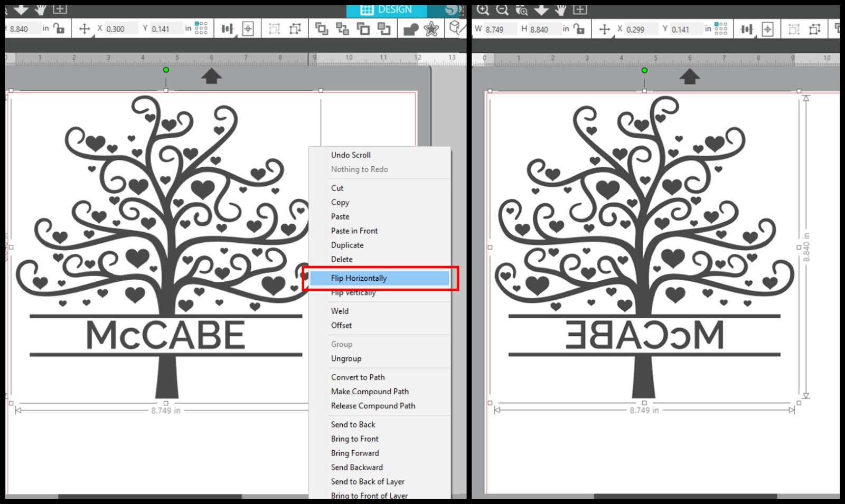Screen dimensions: 845x504
Task: Choose Offset from the context menu
Action: tap(341, 325)
